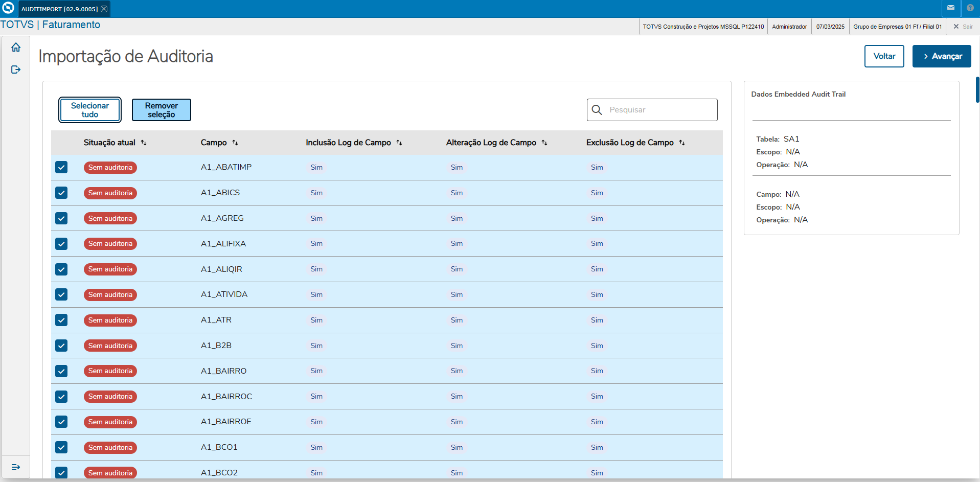Uncheck the A1_ABICS row
The height and width of the screenshot is (482, 980).
pyautogui.click(x=61, y=193)
